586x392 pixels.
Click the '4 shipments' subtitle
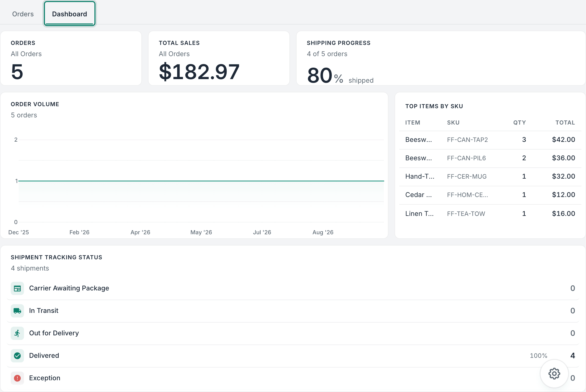point(30,268)
